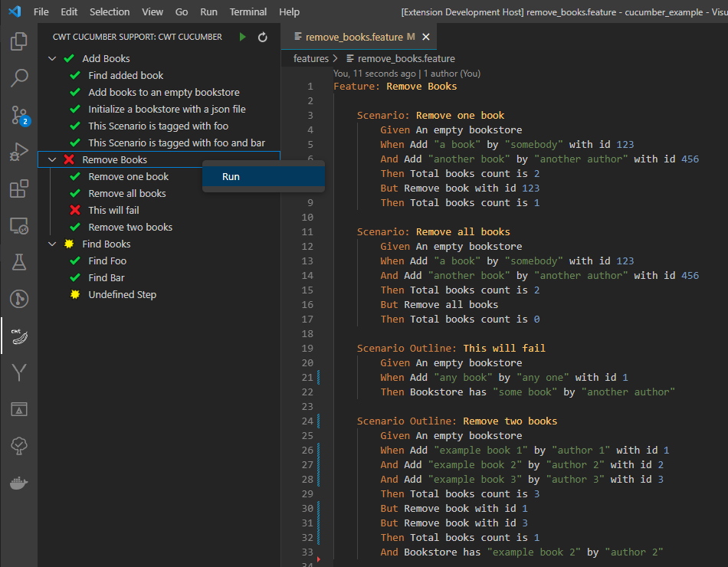The height and width of the screenshot is (567, 728).
Task: Open the Testing flask icon view
Action: 18,262
